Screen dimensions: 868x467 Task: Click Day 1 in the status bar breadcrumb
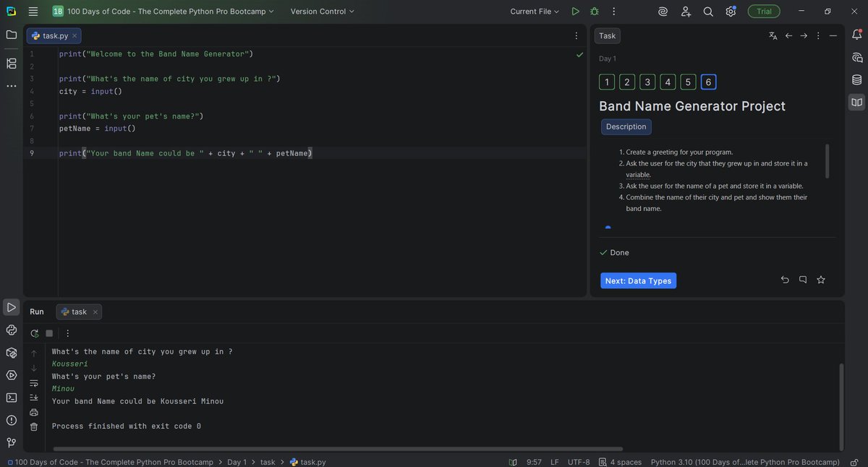237,462
